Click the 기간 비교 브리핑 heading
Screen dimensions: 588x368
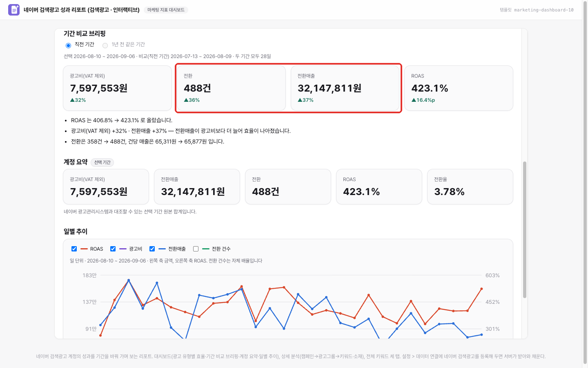click(85, 34)
